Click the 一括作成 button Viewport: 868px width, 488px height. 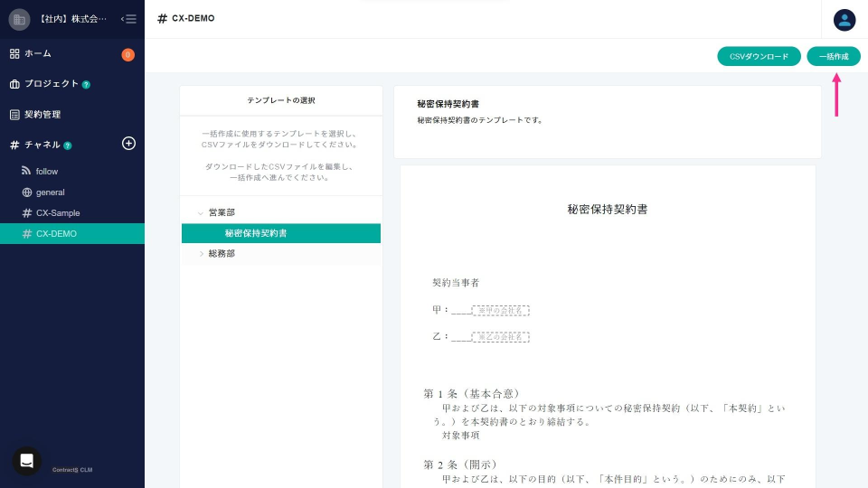(x=834, y=56)
